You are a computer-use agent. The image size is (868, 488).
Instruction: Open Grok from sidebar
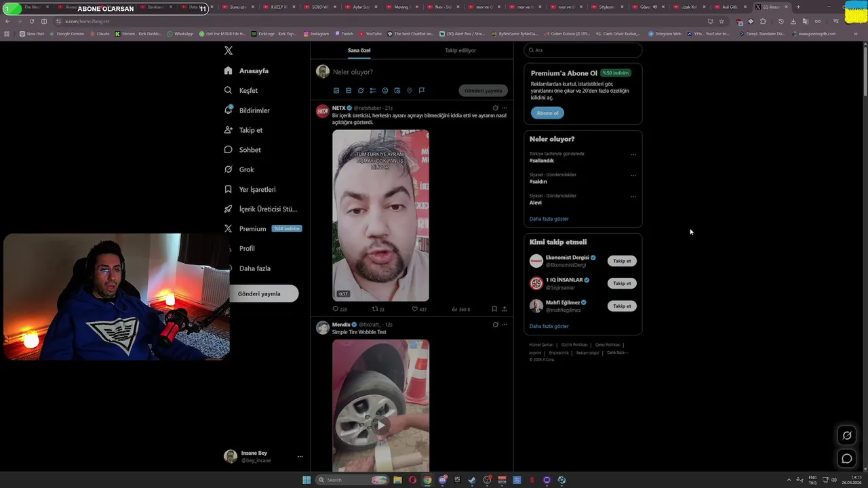239,169
